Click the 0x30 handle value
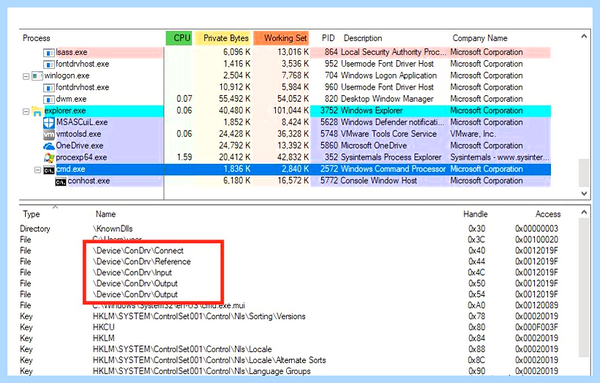This screenshot has width=600, height=383. click(476, 229)
